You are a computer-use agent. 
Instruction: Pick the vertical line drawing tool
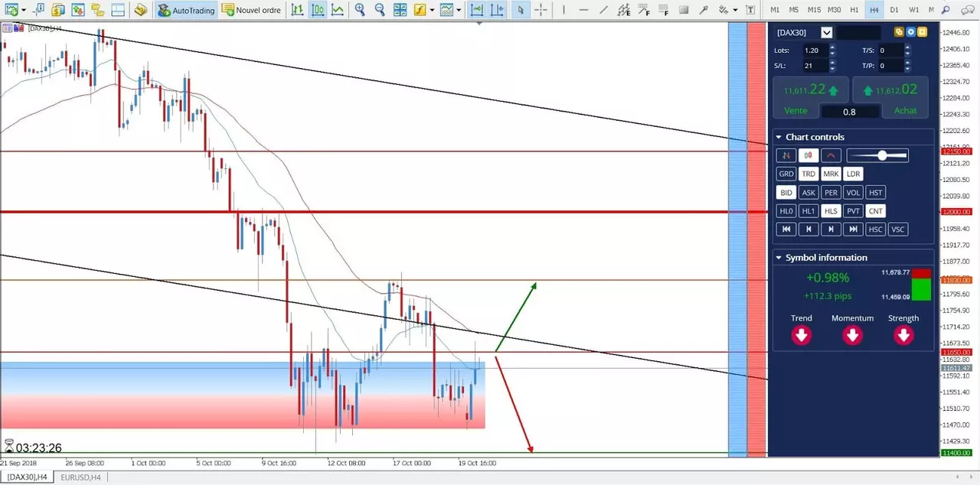[565, 10]
